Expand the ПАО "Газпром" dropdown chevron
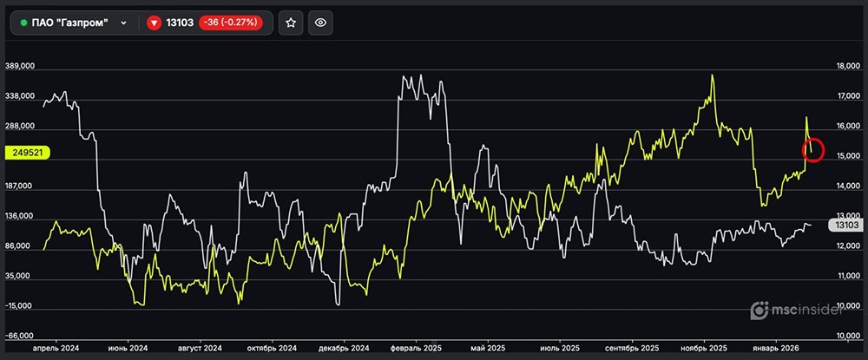868x360 pixels. 124,23
